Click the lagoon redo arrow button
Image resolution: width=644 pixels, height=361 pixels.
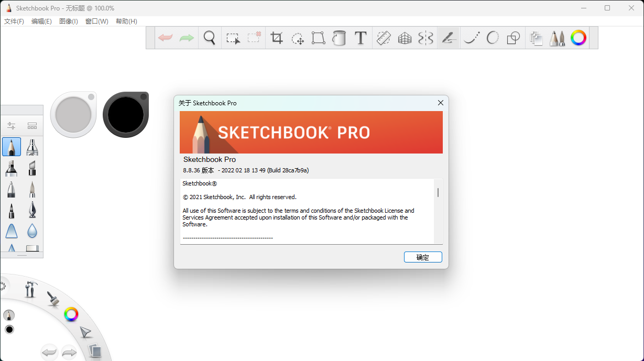point(69,353)
